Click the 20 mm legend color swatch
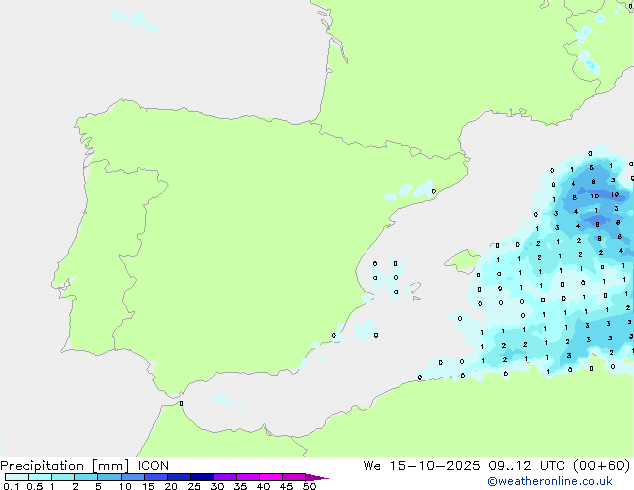This screenshot has width=634, height=490. (x=178, y=477)
